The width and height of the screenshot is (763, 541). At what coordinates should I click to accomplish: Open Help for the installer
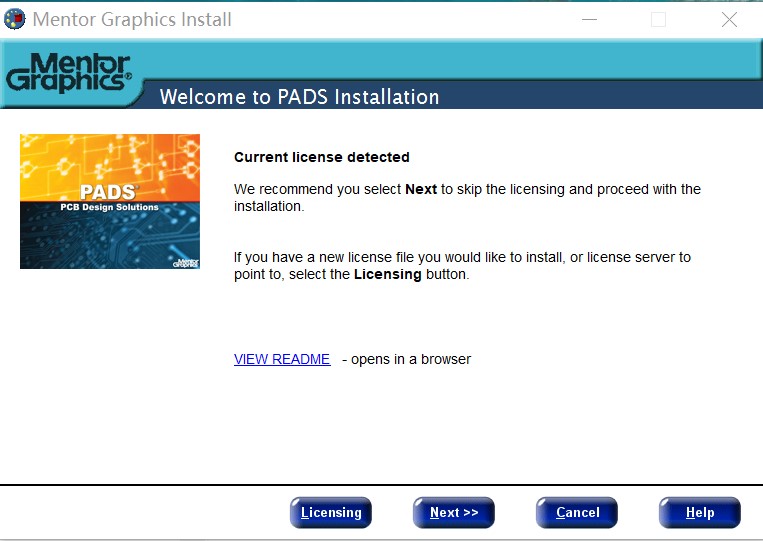pyautogui.click(x=700, y=512)
